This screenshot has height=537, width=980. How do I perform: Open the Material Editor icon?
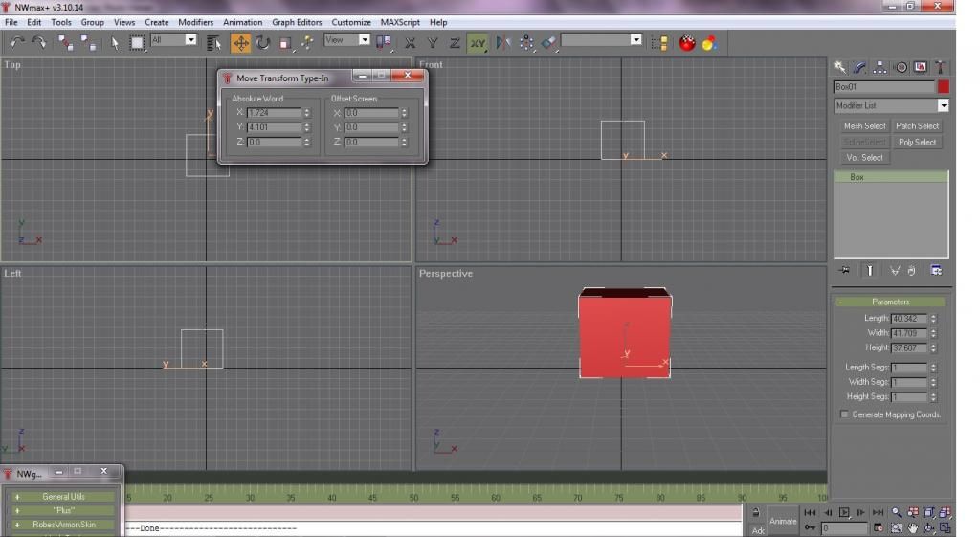pos(709,42)
